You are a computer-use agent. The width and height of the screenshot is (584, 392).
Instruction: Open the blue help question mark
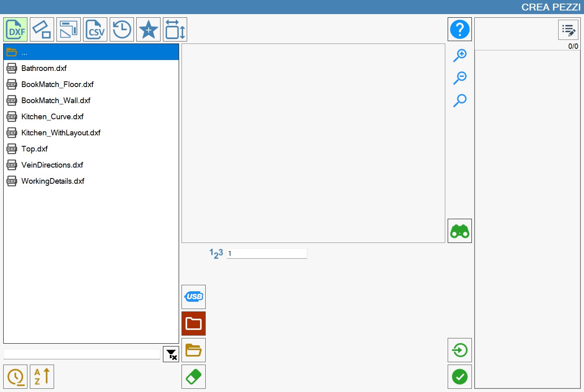(x=460, y=29)
